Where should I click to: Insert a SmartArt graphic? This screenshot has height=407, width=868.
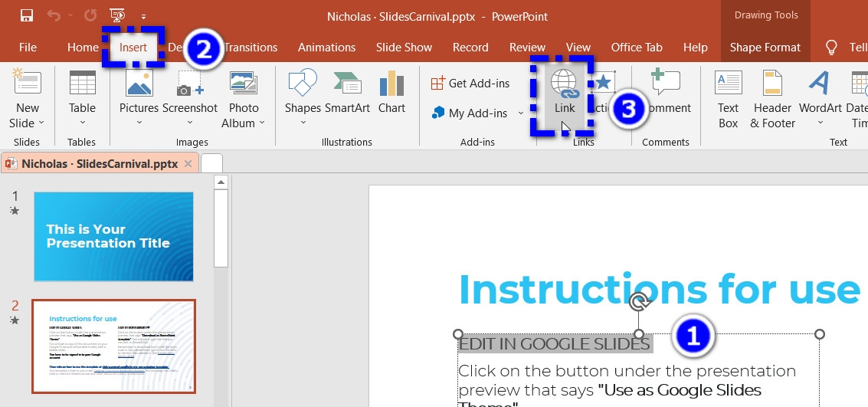[347, 91]
